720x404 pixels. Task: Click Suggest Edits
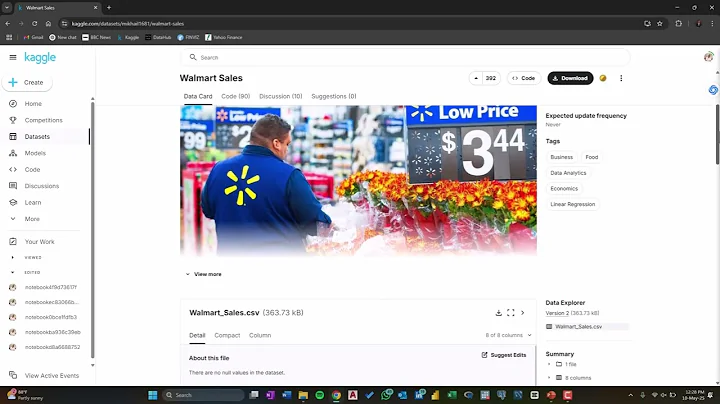click(504, 355)
